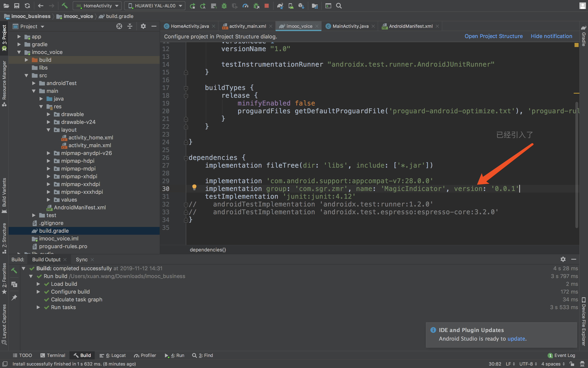Toggle Resource Manager side panel

click(x=4, y=83)
